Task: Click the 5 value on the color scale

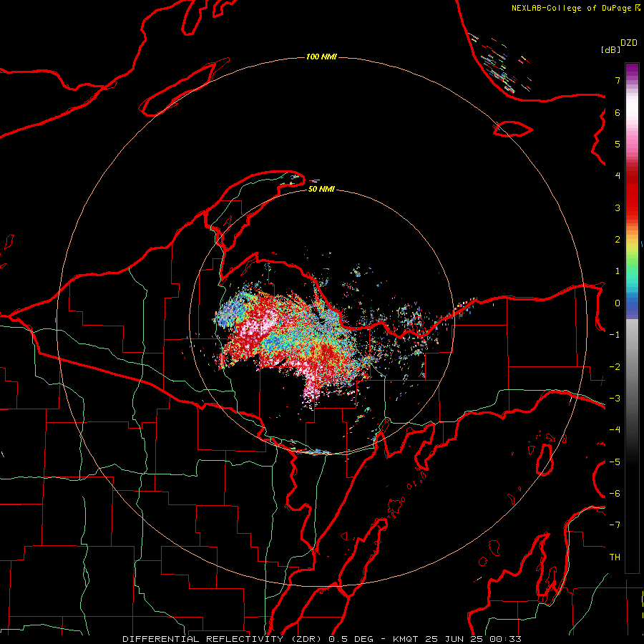Action: tap(618, 144)
